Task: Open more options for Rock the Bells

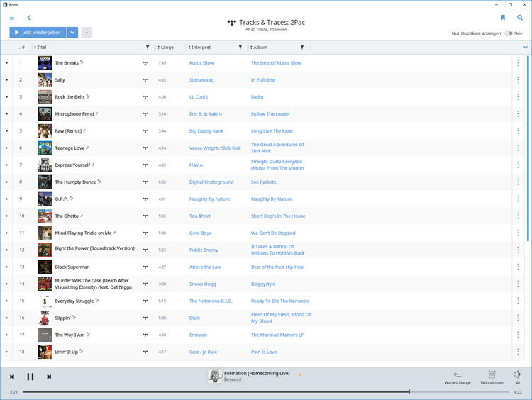Action: (x=518, y=96)
